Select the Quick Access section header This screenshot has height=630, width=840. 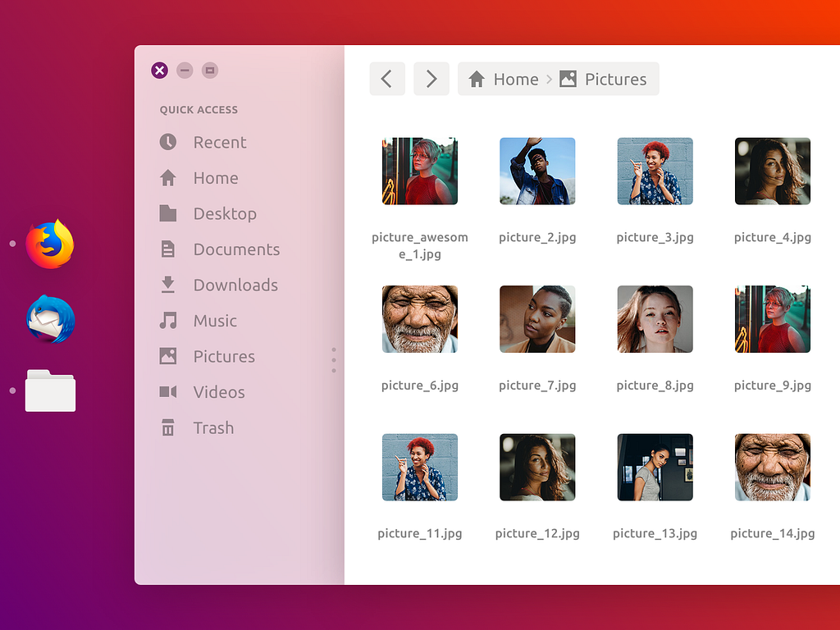(197, 109)
